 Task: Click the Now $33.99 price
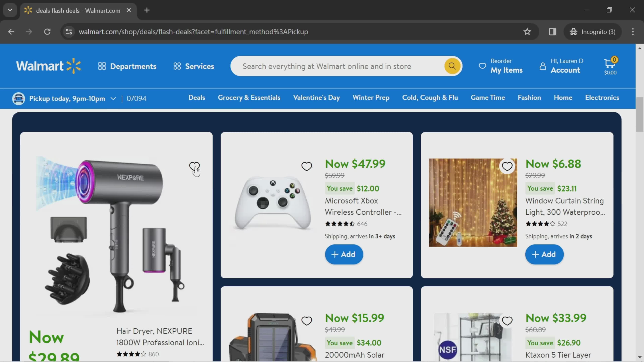(x=556, y=318)
